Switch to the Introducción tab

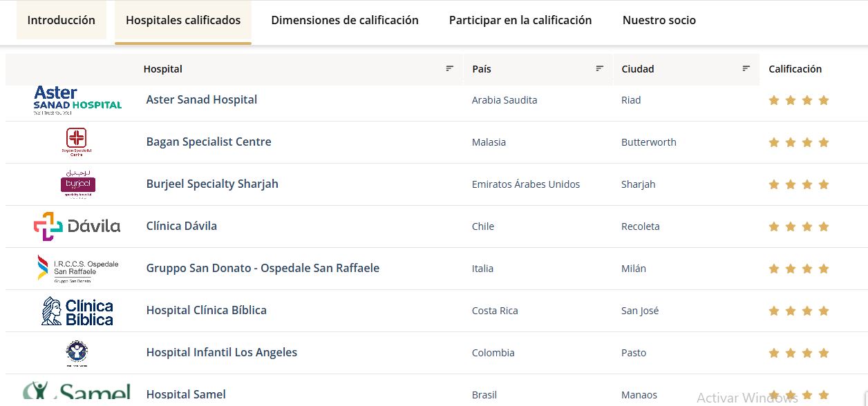click(x=62, y=20)
